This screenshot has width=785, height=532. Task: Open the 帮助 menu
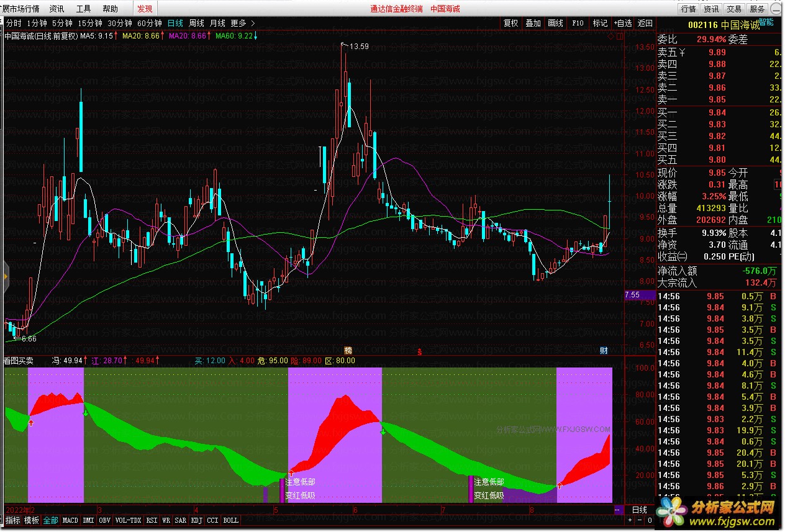tap(110, 9)
